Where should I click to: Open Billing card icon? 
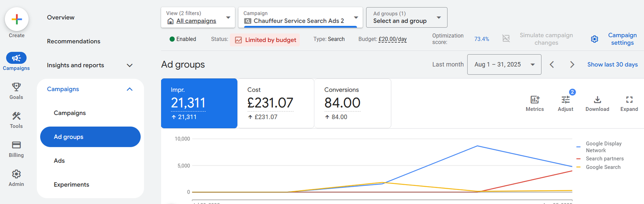point(16,145)
